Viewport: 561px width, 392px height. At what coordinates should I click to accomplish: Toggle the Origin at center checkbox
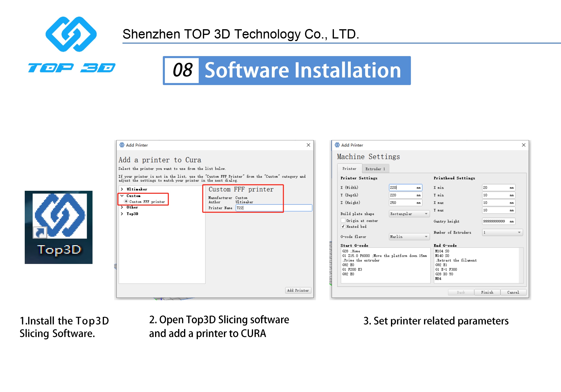[x=343, y=220]
